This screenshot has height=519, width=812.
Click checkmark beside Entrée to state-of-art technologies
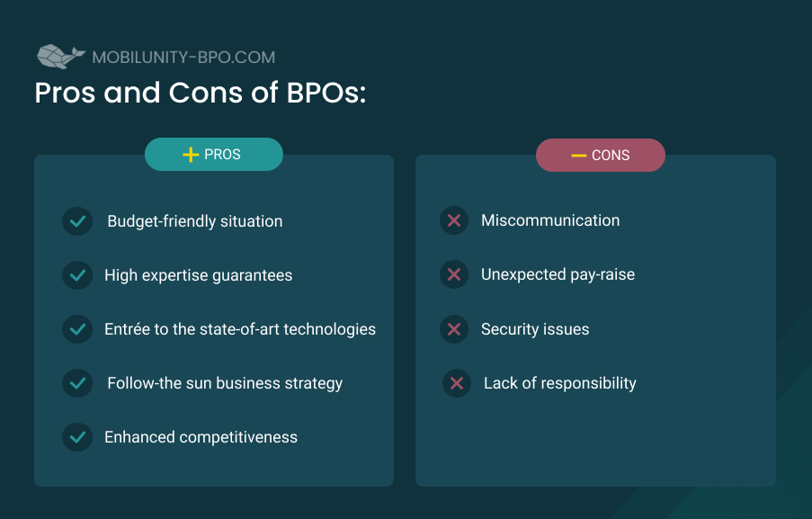click(x=77, y=329)
